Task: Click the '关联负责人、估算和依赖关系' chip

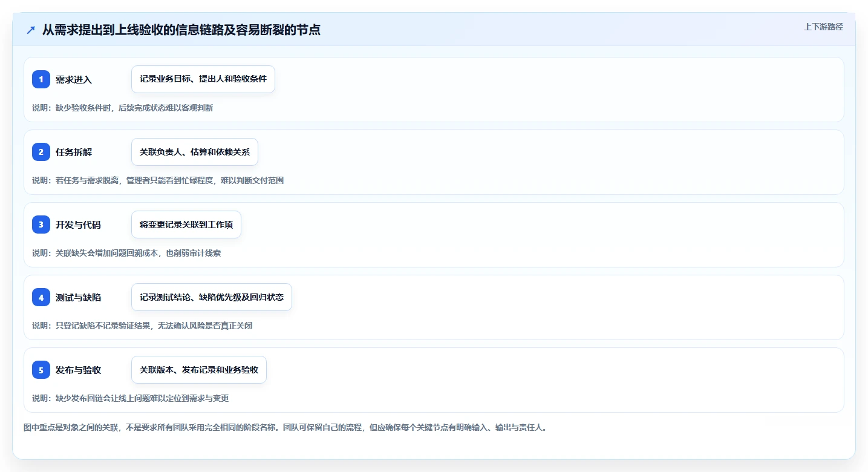Action: pos(195,152)
